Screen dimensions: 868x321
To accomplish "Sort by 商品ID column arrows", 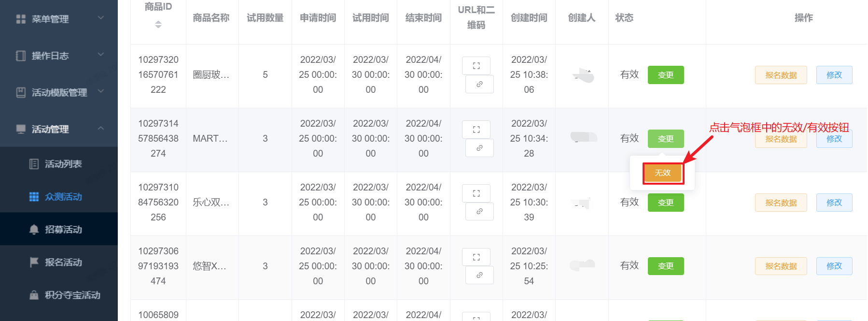I will [158, 24].
